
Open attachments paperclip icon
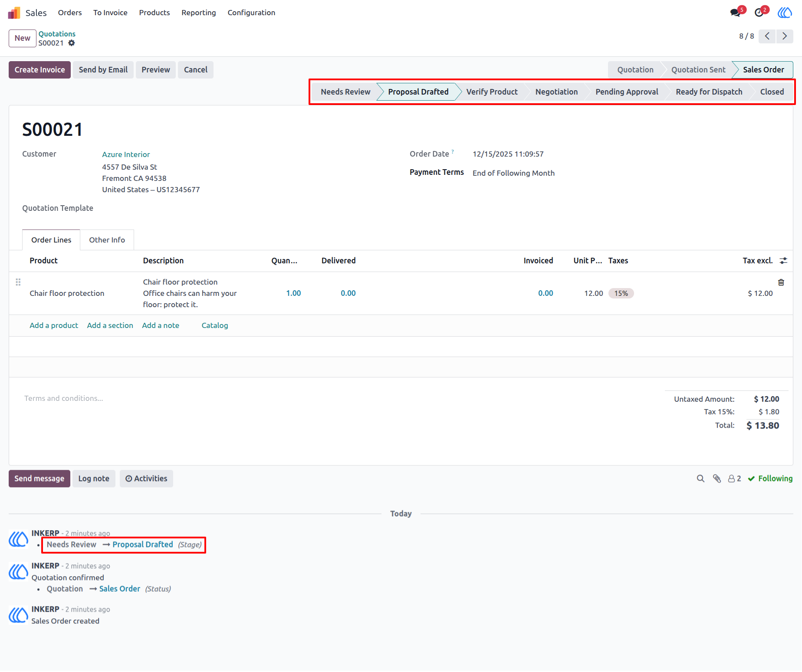pyautogui.click(x=717, y=479)
